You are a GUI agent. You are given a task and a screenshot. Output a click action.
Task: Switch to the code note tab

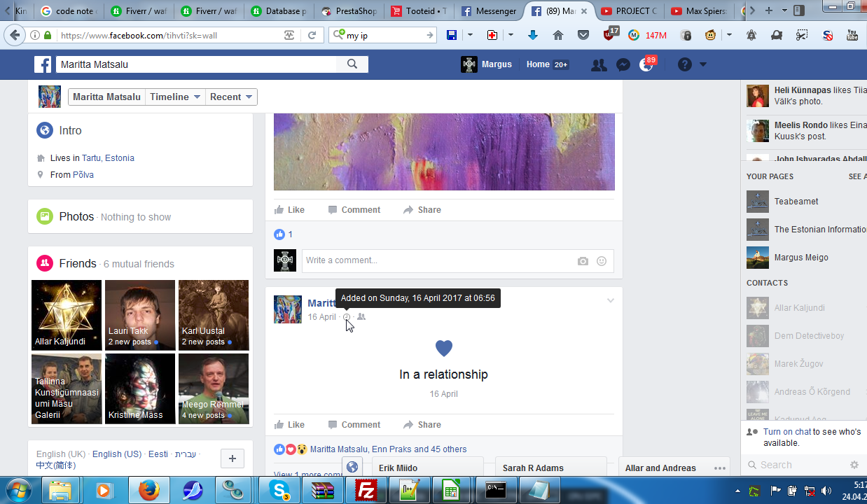pos(69,11)
